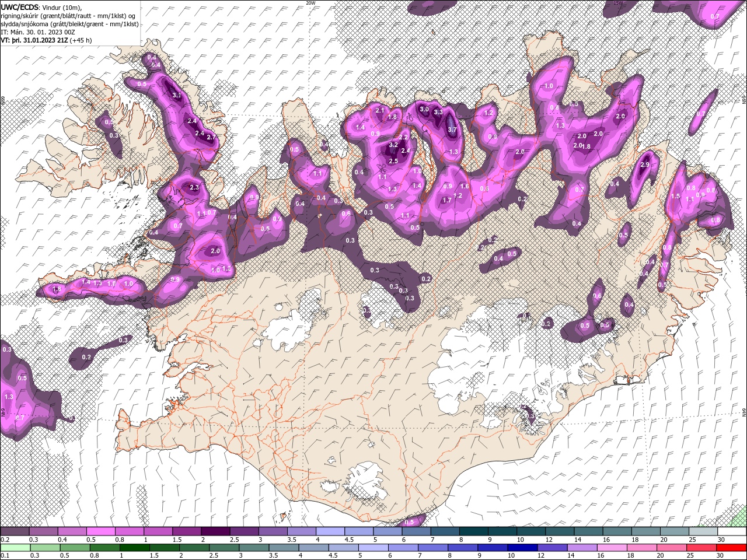Click the 2.5 snowfall value on the map
747x560 pixels.
coord(393,161)
